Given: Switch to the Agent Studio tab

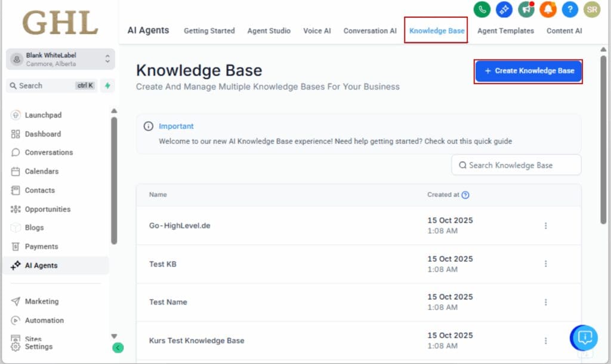Looking at the screenshot, I should click(269, 30).
